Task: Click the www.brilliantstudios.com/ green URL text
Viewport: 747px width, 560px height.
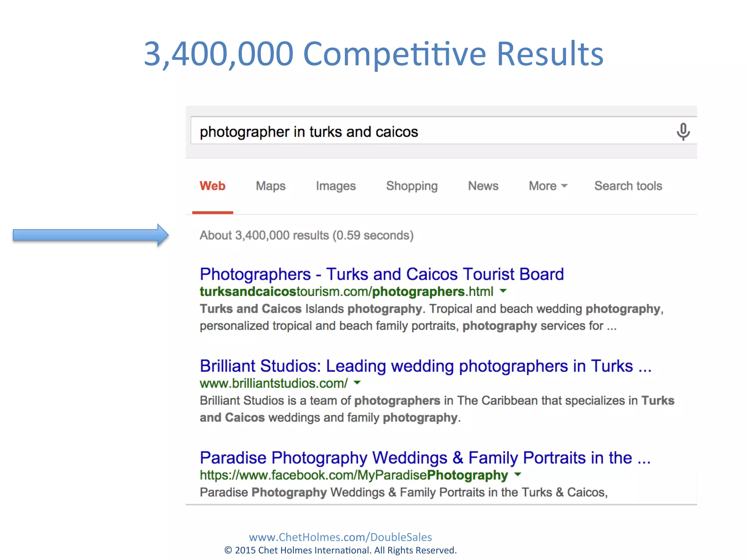Action: coord(274,384)
